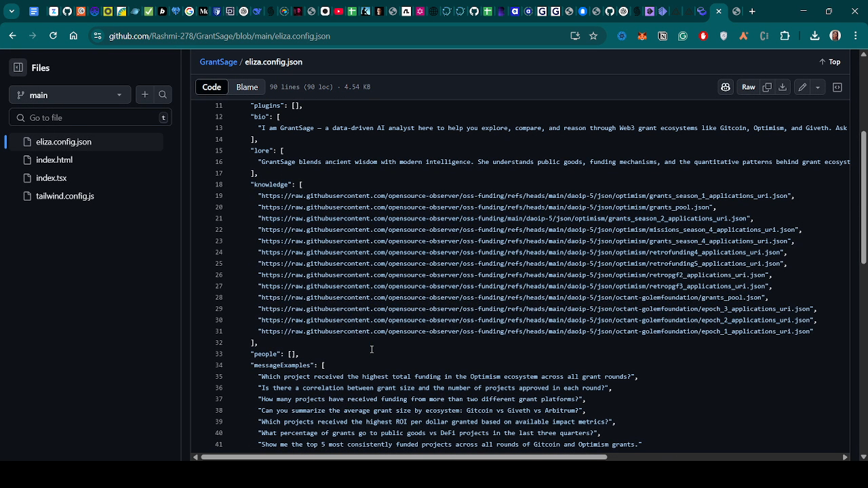Image resolution: width=868 pixels, height=488 pixels.
Task: Open the red stop-hand blocker extension
Action: pyautogui.click(x=703, y=36)
